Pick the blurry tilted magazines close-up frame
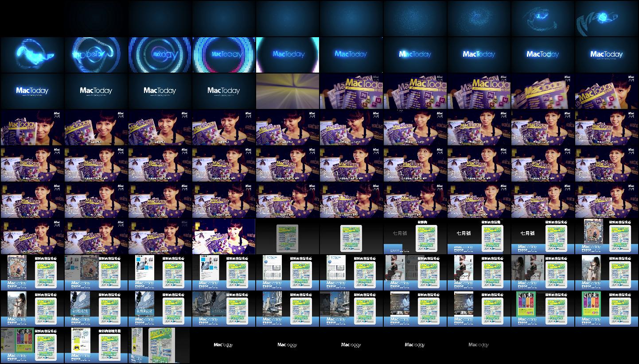The image size is (639, 364). [543, 91]
